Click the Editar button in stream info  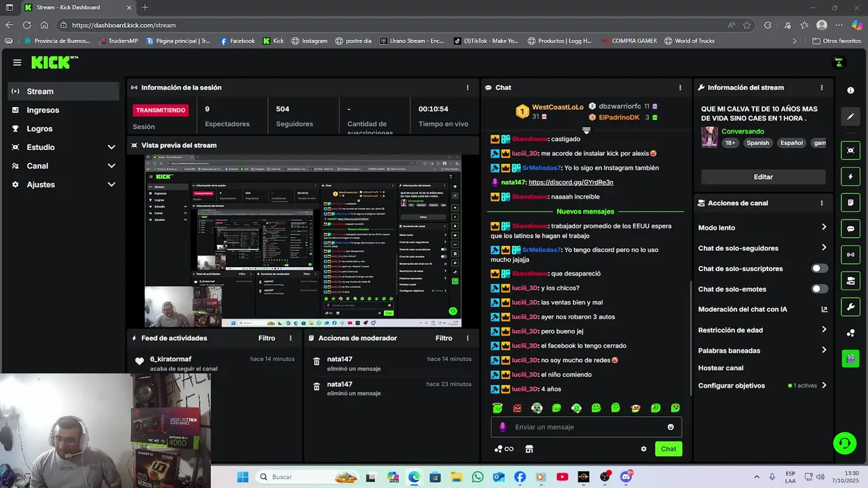(763, 177)
